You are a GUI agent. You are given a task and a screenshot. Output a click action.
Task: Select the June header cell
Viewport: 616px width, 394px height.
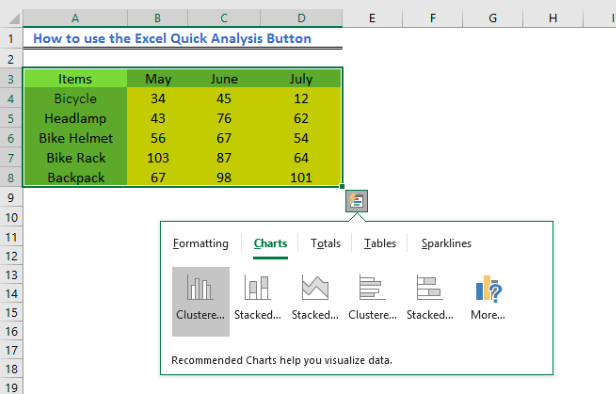(x=224, y=79)
